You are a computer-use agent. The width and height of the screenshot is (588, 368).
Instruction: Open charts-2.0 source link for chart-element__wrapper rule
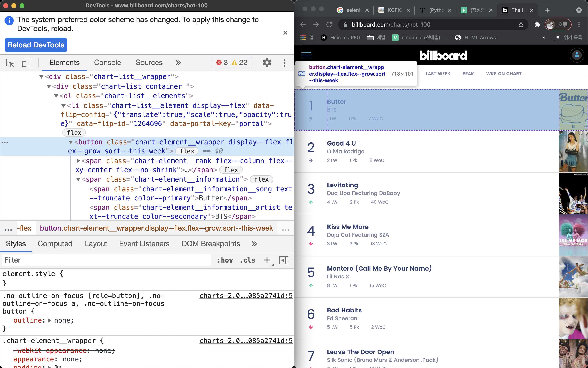tap(246, 341)
